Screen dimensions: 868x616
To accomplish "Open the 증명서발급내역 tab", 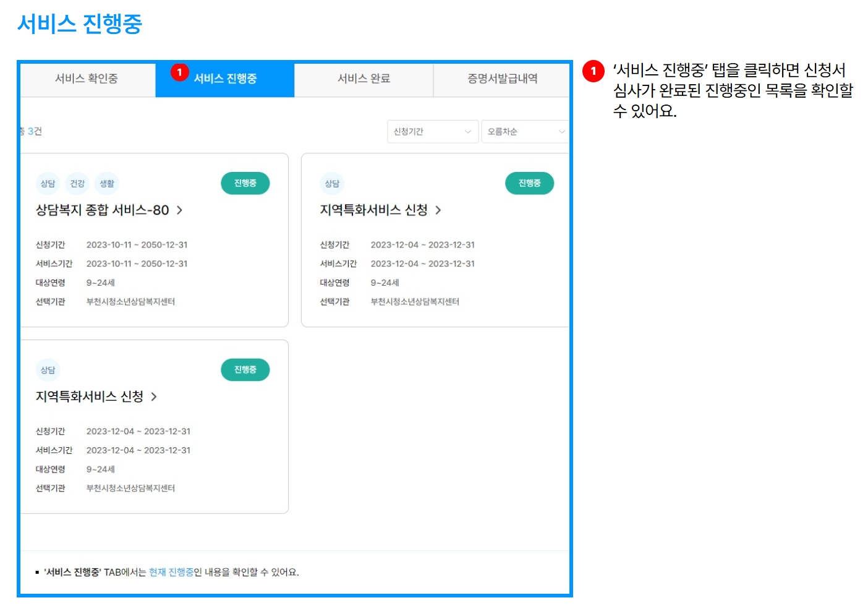I will click(502, 79).
